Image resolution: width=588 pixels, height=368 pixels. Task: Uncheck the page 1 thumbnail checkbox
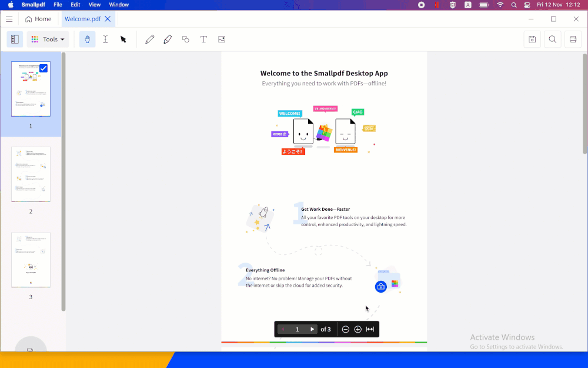tap(44, 68)
